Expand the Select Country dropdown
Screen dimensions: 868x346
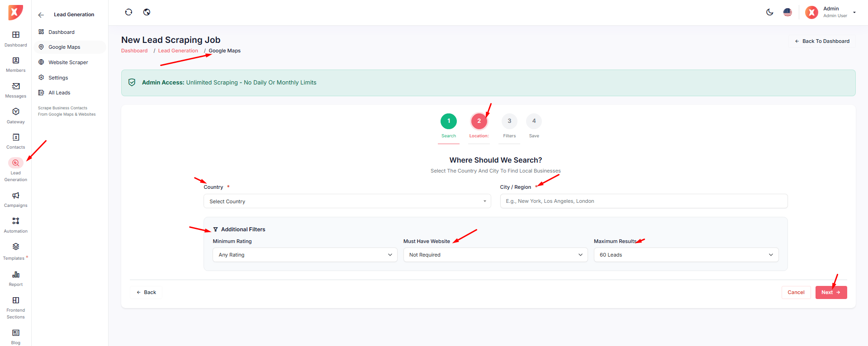(x=347, y=201)
